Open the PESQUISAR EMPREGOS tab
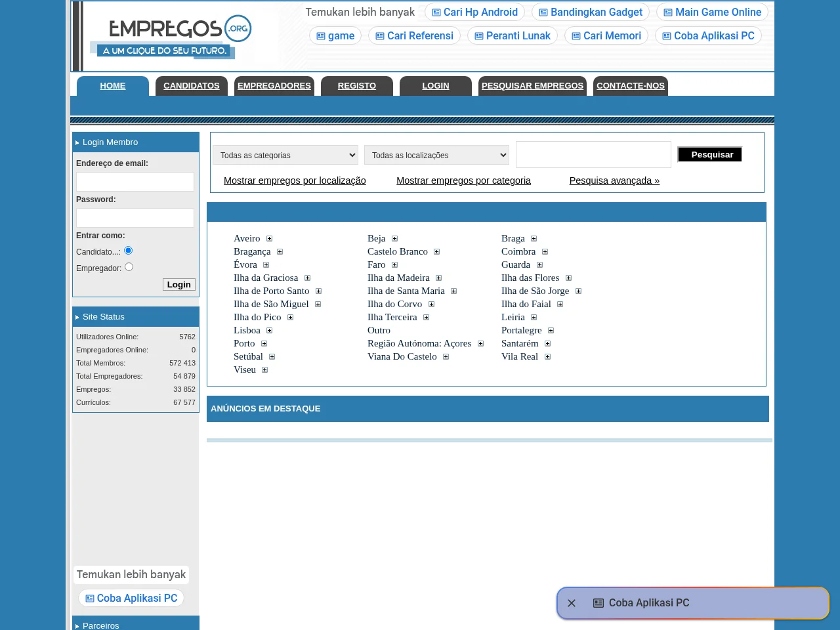840x630 pixels. (532, 86)
